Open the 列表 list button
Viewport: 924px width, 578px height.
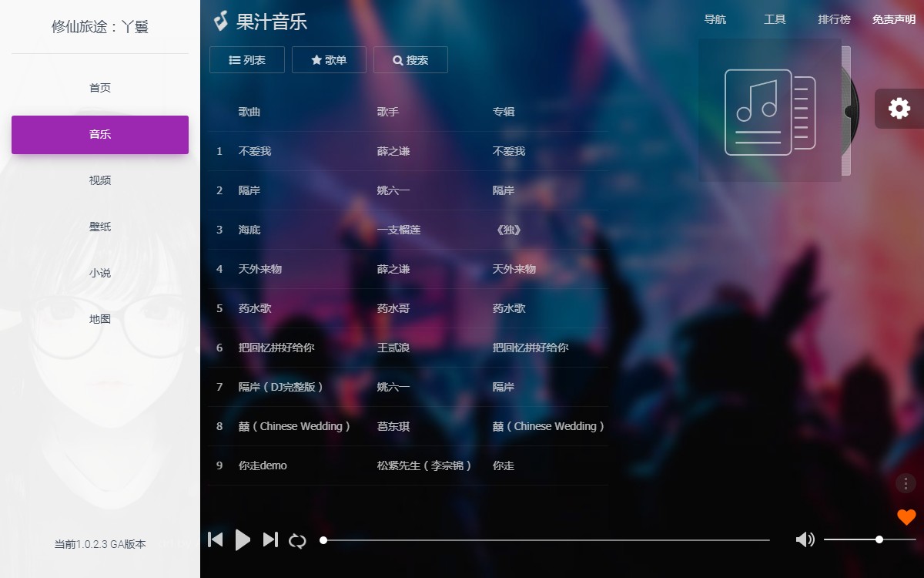point(247,59)
